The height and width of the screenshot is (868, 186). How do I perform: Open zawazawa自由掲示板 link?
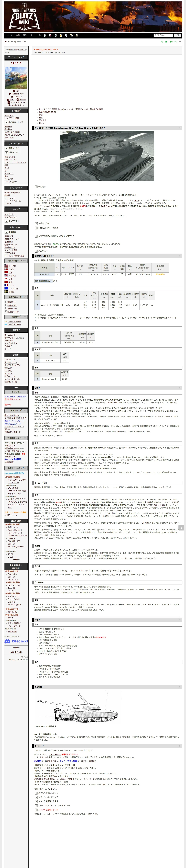[14, 473]
